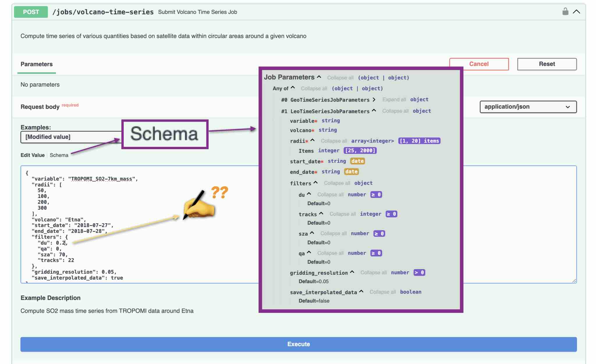Collapse the POST endpoint with the chevron
Screen dimensions: 596x364
tap(576, 12)
